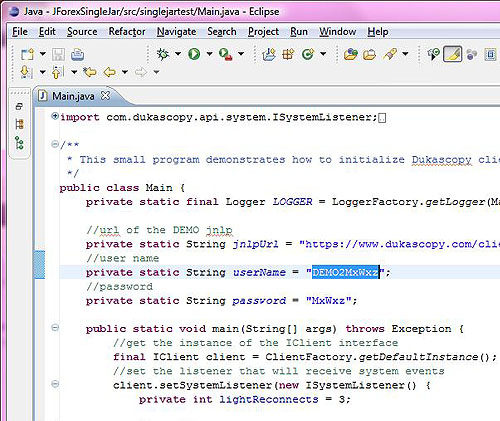Open the Run configurations dropdown arrow

(x=209, y=54)
